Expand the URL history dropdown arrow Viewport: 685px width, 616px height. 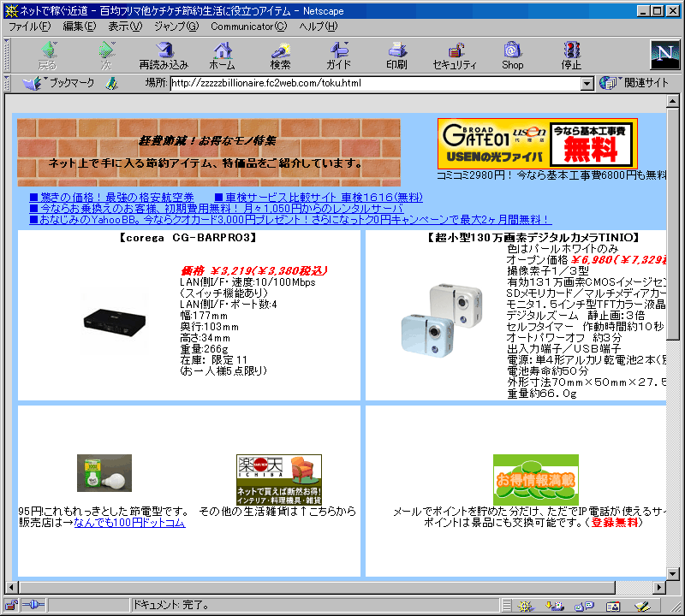coord(587,83)
